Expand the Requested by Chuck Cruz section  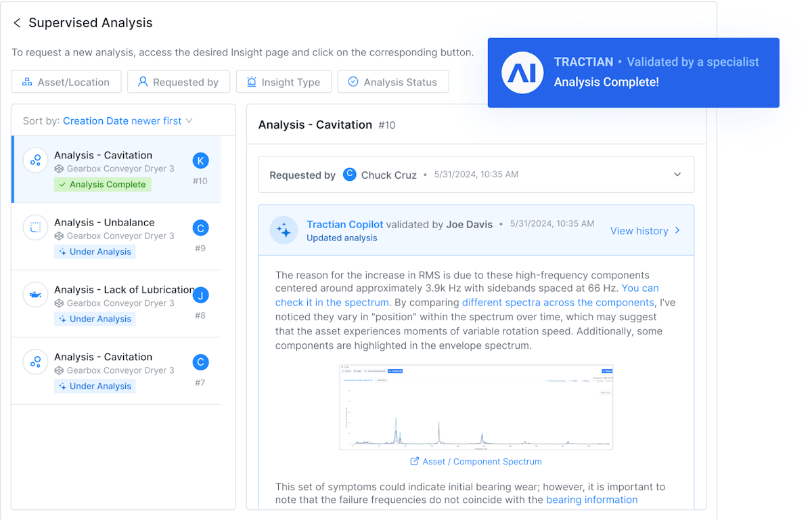[677, 175]
